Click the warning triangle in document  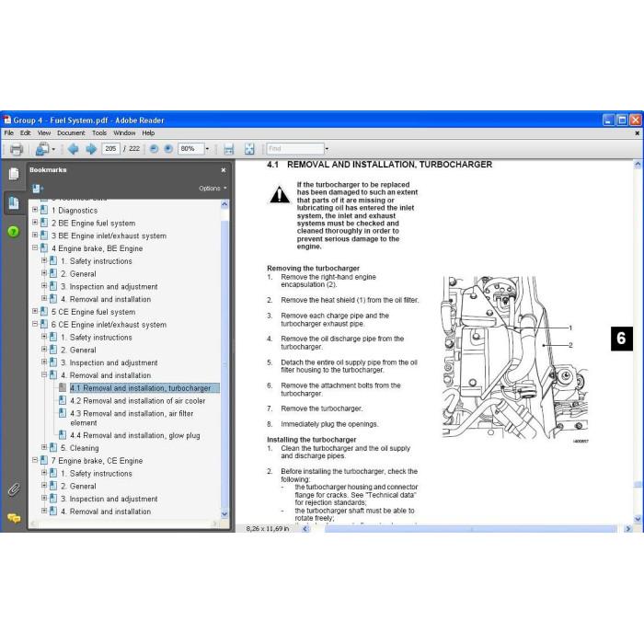[280, 194]
